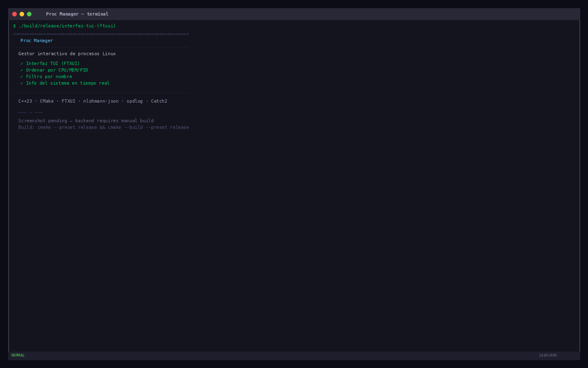Select the 'Proc Manager' heading text
The image size is (588, 368).
[37, 40]
